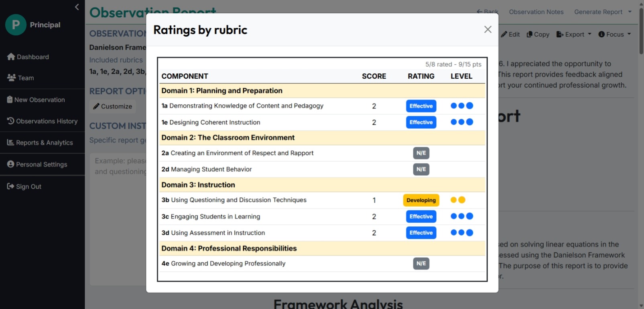The image size is (644, 309).
Task: Open Observation Notes link
Action: point(536,12)
